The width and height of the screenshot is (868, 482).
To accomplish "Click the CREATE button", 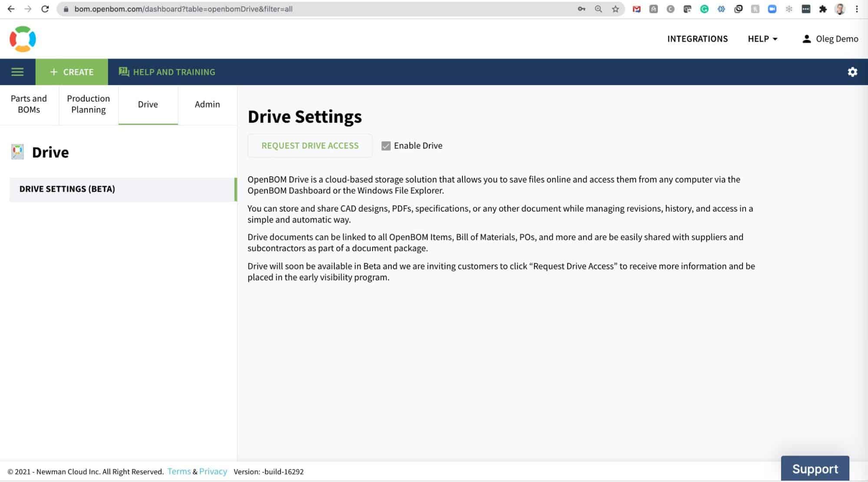I will click(72, 72).
